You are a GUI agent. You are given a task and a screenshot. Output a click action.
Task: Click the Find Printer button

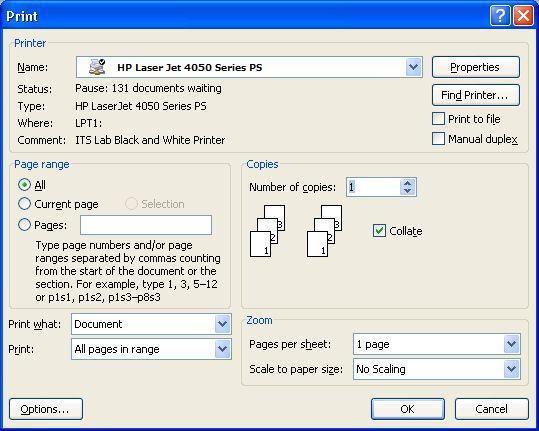click(476, 95)
